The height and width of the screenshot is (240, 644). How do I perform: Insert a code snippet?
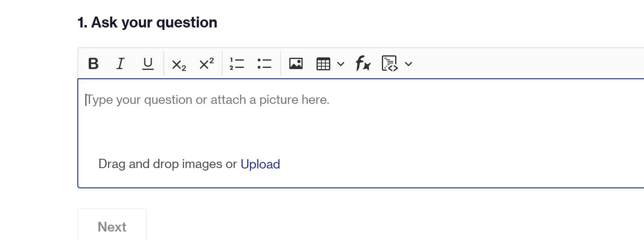click(388, 63)
